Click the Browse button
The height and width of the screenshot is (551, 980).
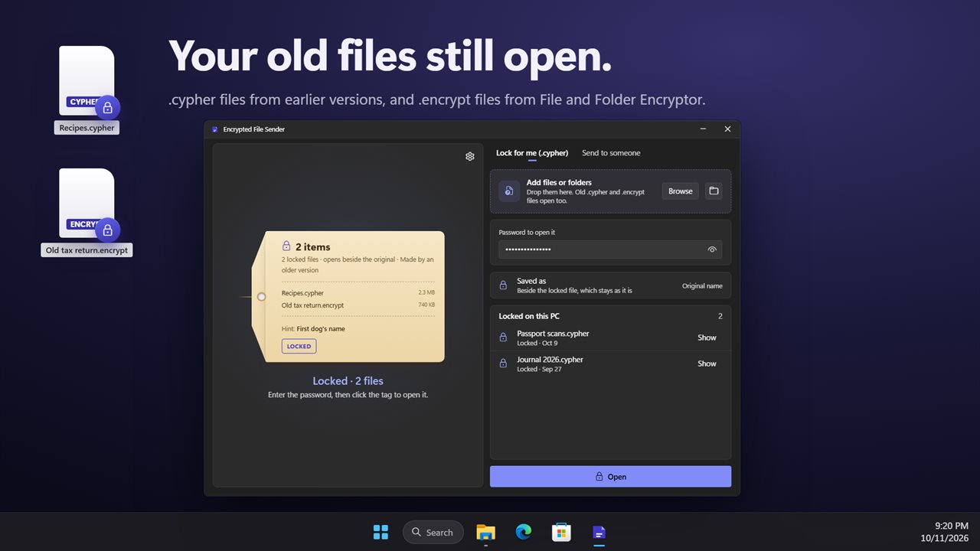tap(681, 191)
